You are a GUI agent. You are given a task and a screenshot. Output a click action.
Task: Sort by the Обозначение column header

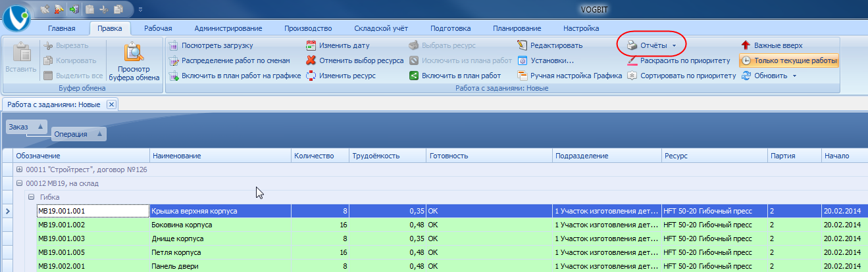[x=82, y=156]
